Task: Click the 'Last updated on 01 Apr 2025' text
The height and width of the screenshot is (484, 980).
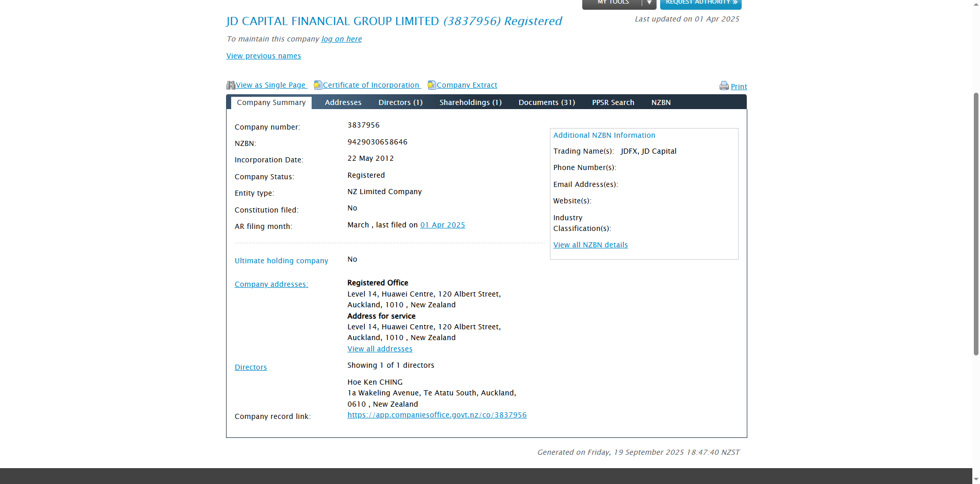Action: click(x=687, y=19)
